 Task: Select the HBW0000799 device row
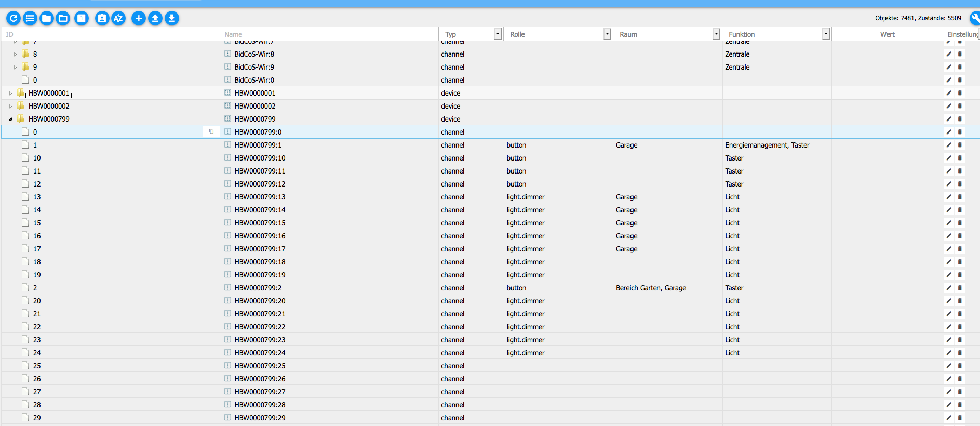(490, 119)
